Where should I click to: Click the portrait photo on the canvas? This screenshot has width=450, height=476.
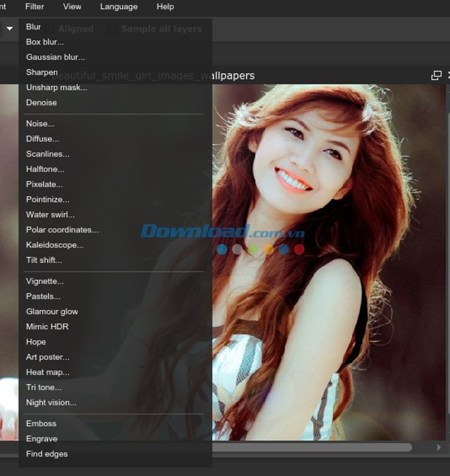(329, 262)
